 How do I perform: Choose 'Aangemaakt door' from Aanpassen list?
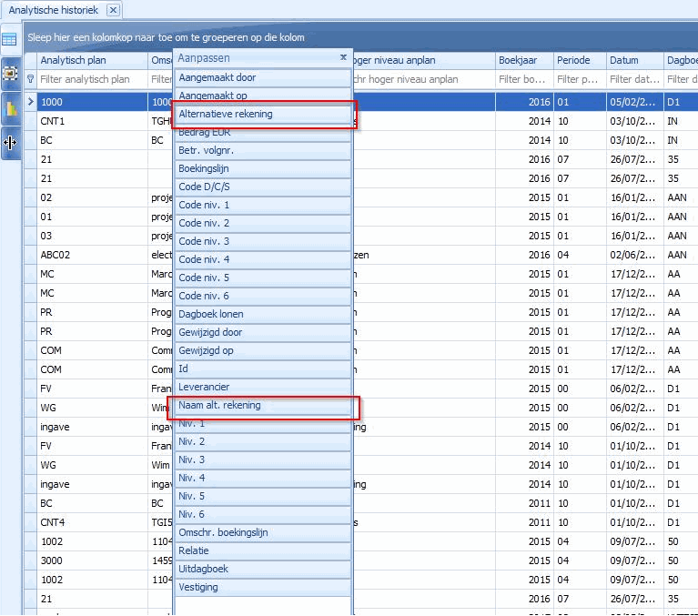(262, 77)
